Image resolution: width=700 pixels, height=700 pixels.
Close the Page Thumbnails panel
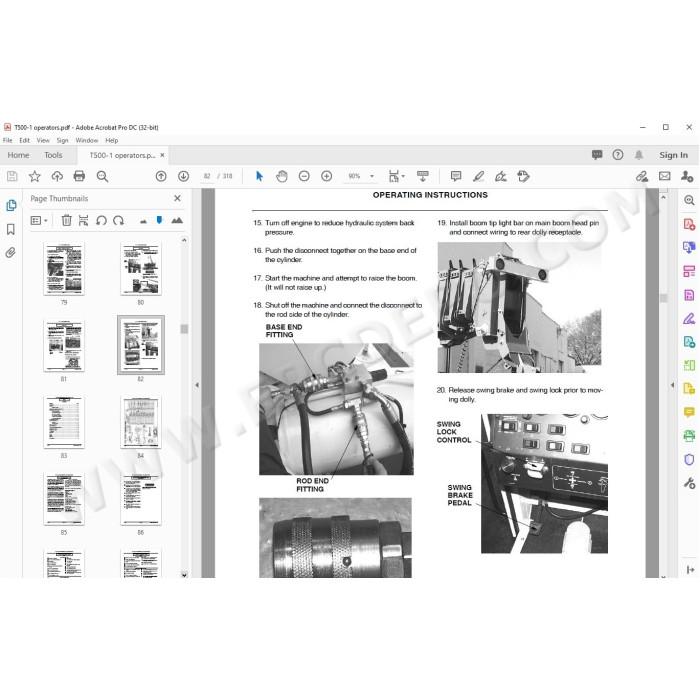[177, 198]
